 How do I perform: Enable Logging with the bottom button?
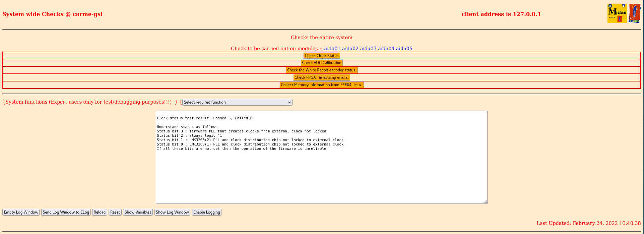pos(206,212)
